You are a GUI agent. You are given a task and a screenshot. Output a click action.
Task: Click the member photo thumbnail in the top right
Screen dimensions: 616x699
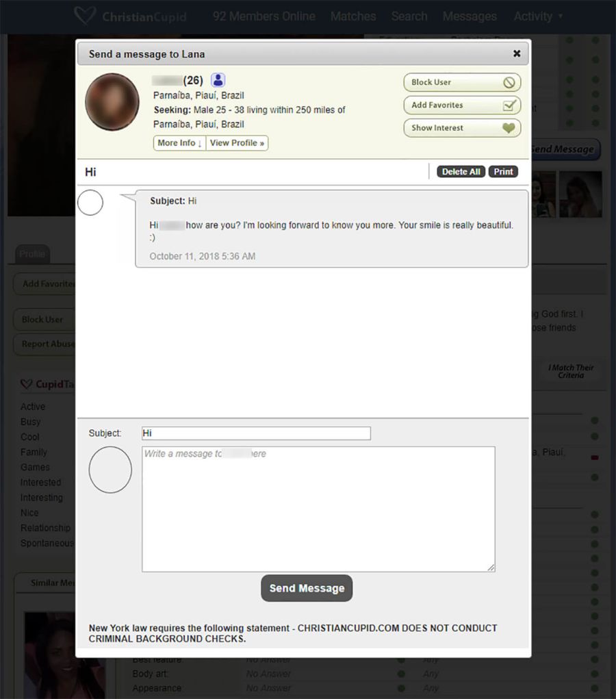[x=580, y=194]
